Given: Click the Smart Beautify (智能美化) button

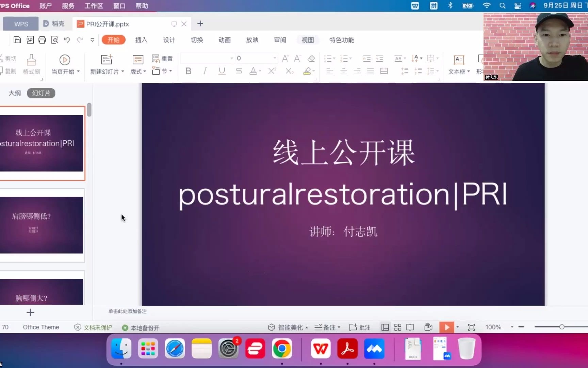Looking at the screenshot, I should pos(288,327).
